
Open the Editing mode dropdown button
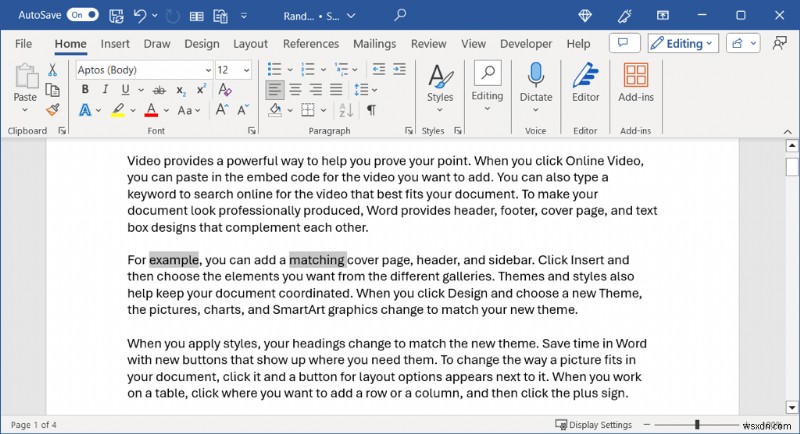(x=683, y=43)
